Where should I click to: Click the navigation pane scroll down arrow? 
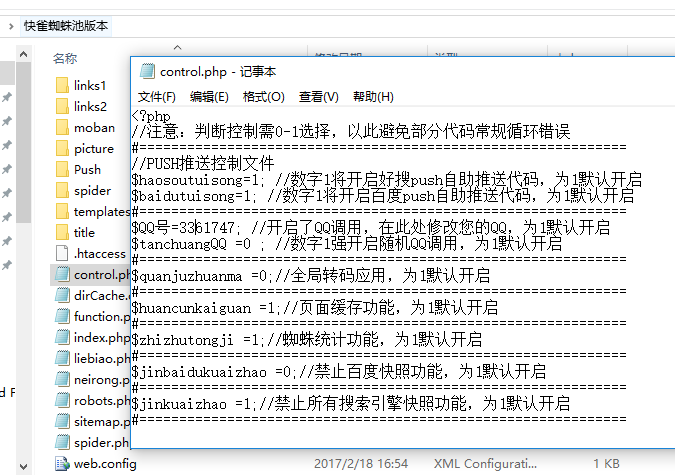pyautogui.click(x=24, y=467)
